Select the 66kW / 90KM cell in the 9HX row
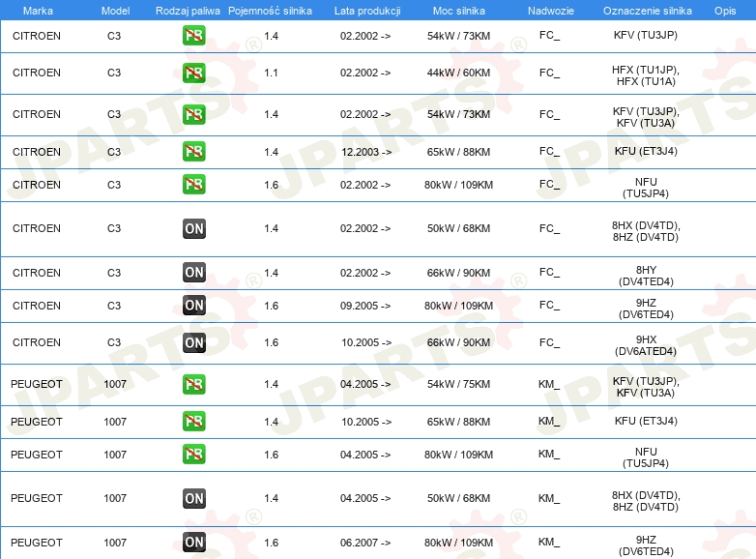Viewport: 756px width, 559px height. [458, 342]
